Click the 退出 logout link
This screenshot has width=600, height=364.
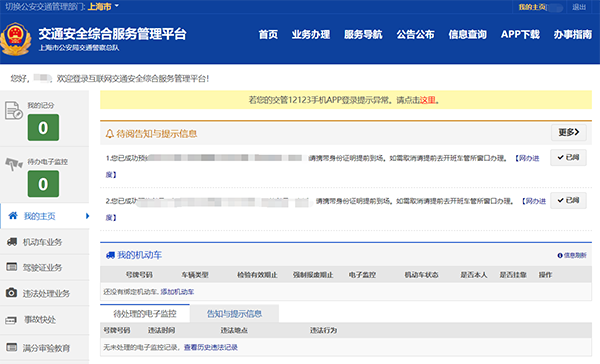[x=579, y=7]
